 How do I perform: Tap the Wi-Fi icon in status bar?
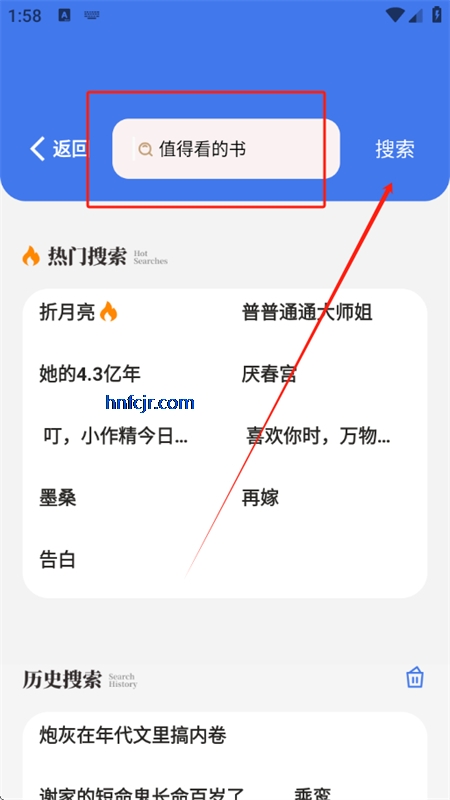coord(395,15)
